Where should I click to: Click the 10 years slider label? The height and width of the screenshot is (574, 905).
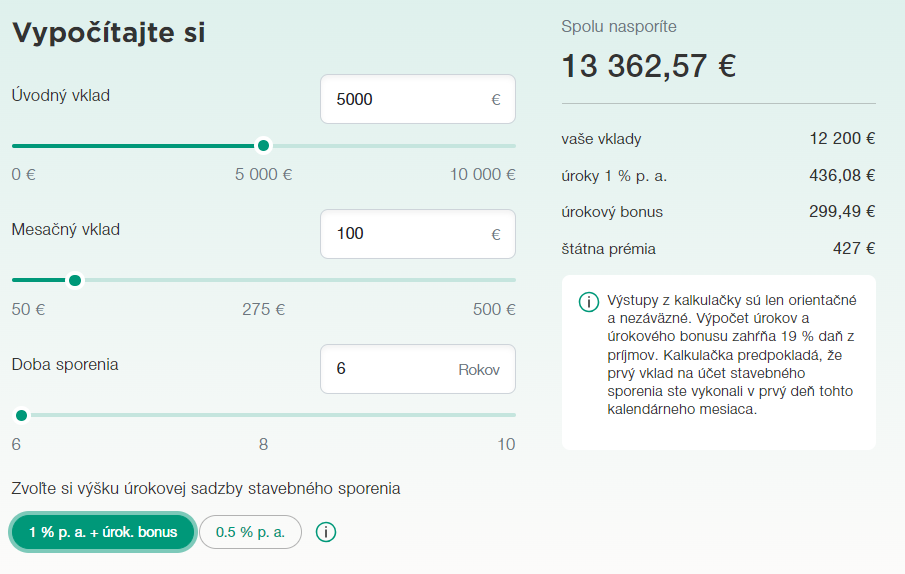(506, 444)
